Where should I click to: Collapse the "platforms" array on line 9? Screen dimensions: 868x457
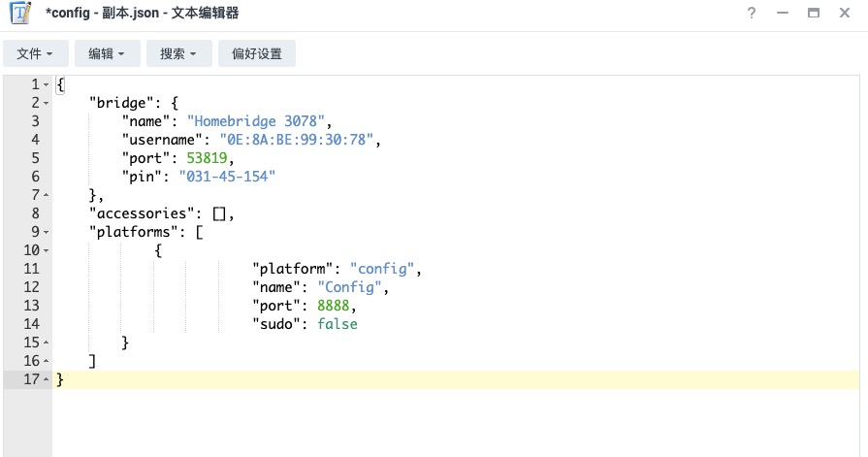[x=46, y=232]
